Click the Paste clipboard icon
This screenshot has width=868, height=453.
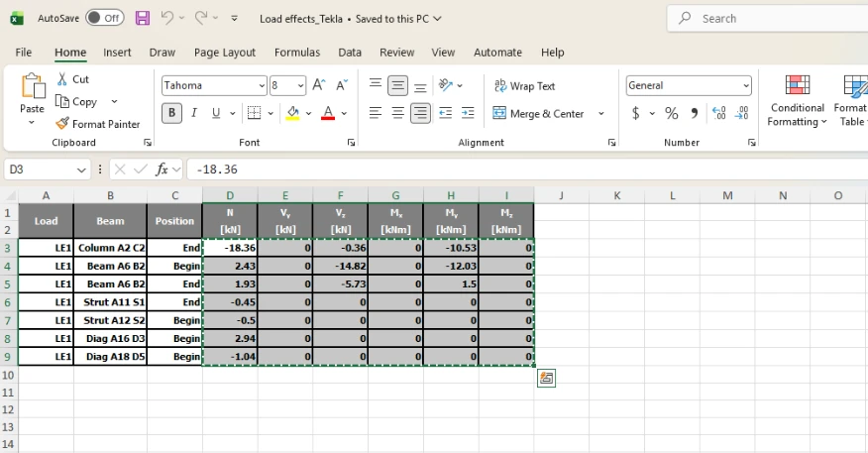tap(32, 87)
